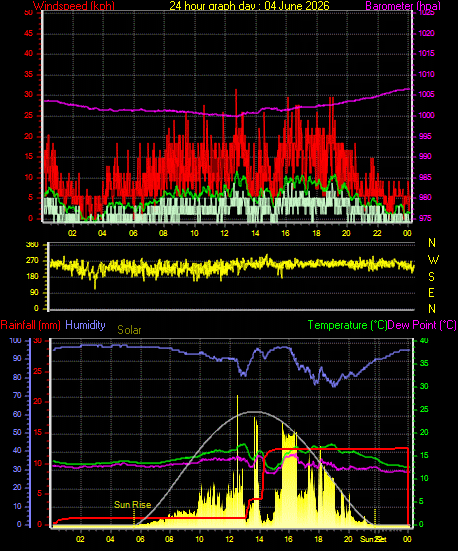Click the E compass direction label
This screenshot has height=551, width=458.
pos(431,293)
